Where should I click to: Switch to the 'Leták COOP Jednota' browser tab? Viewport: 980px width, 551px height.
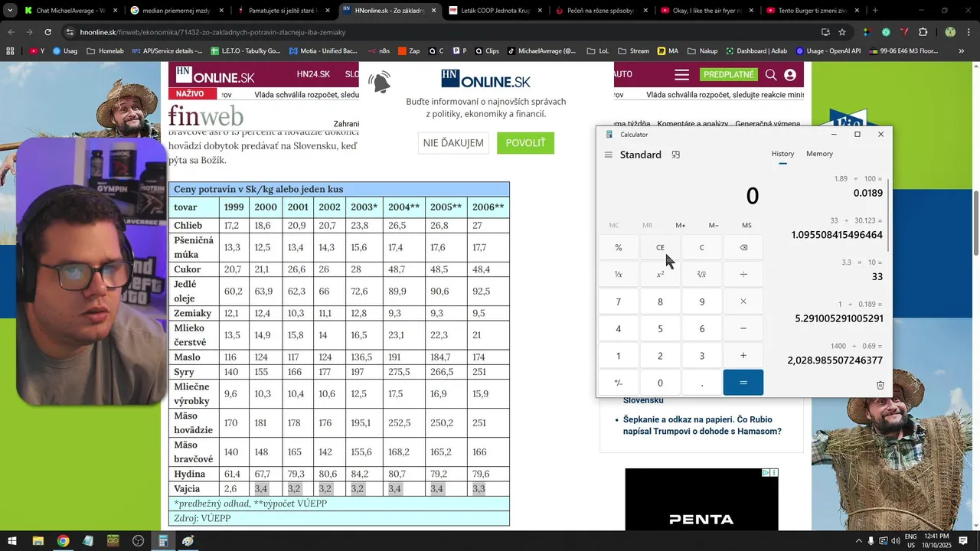[x=496, y=11]
